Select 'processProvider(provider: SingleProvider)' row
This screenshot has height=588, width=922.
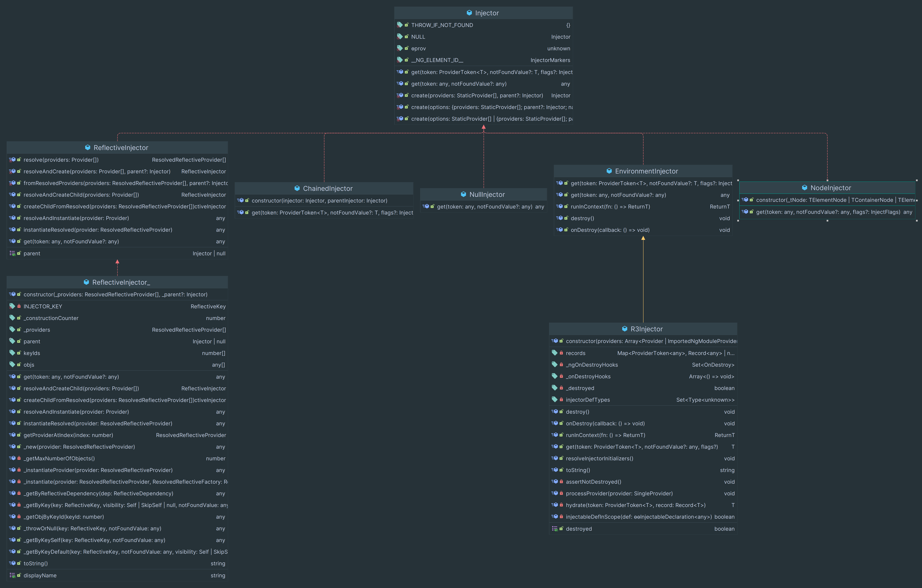(643, 493)
